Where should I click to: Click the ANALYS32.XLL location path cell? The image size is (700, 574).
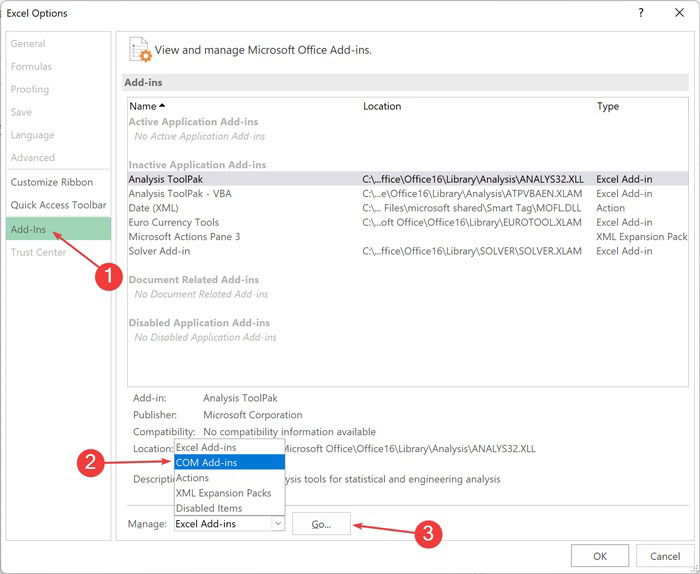[x=473, y=179]
